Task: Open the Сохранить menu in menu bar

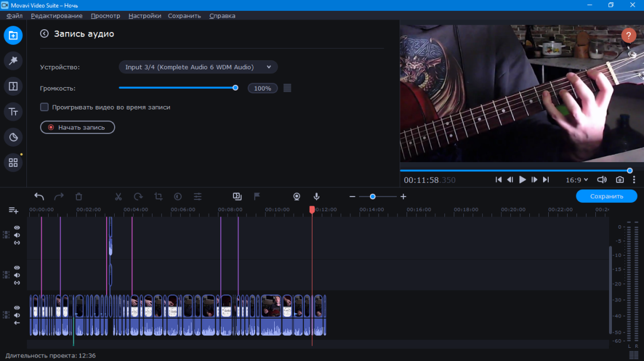Action: [185, 15]
